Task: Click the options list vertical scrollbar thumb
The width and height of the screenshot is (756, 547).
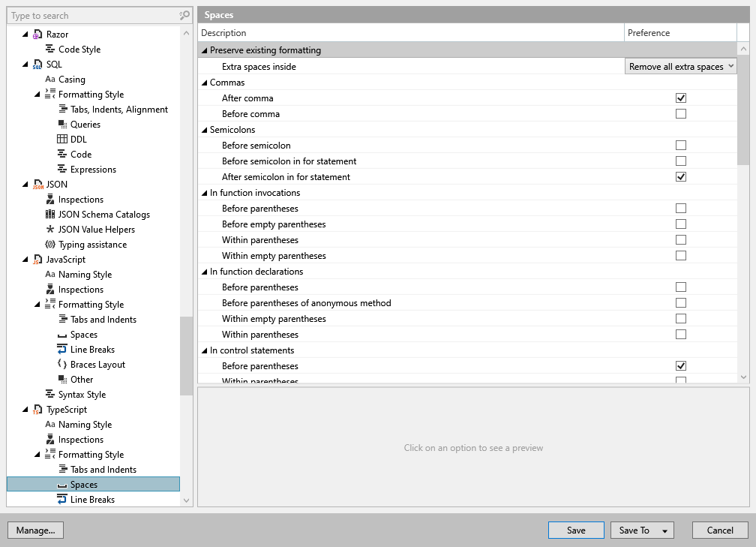Action: click(x=743, y=110)
